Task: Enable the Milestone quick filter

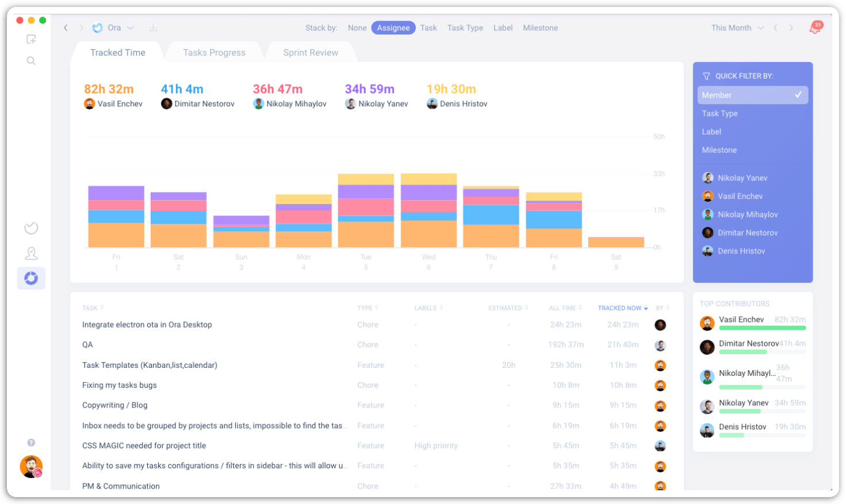Action: click(x=719, y=150)
